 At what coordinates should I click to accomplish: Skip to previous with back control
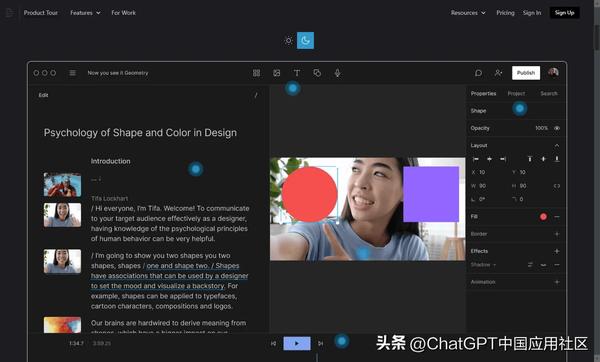[x=273, y=343]
